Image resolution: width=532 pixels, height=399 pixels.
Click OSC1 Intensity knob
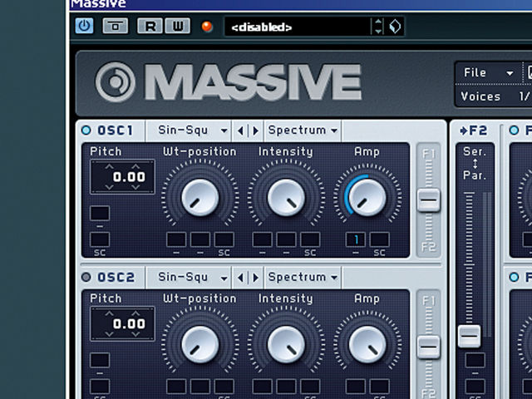tap(286, 198)
